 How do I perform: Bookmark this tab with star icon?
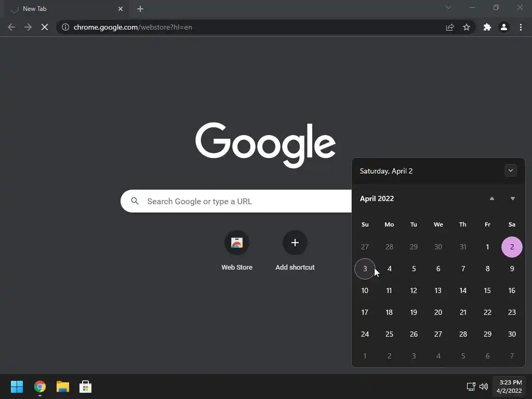pyautogui.click(x=467, y=27)
